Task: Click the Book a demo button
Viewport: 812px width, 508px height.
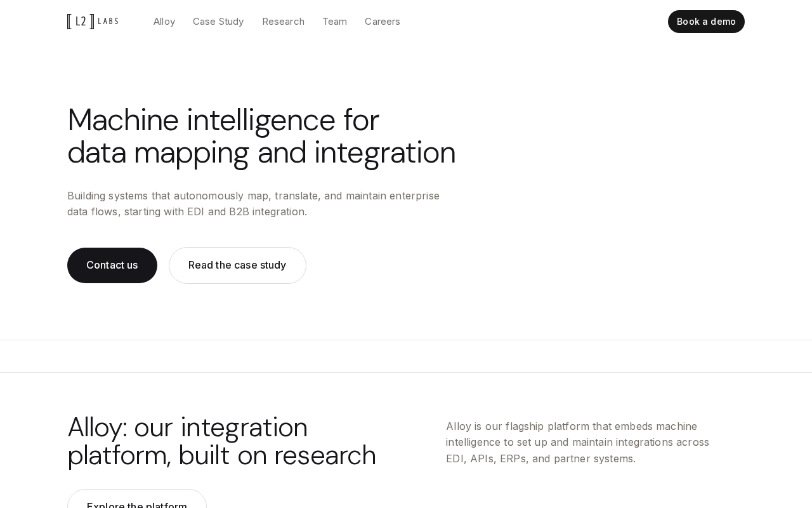Action: 706,22
